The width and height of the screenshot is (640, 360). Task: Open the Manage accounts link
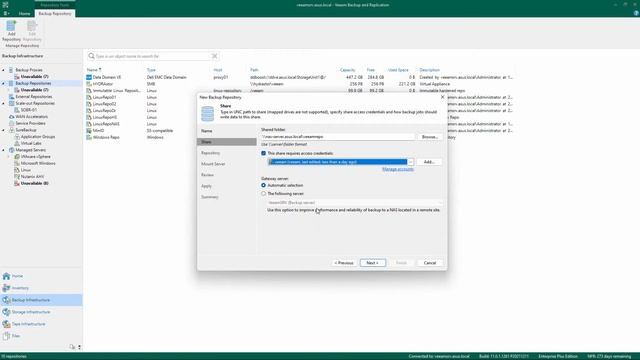click(x=398, y=169)
